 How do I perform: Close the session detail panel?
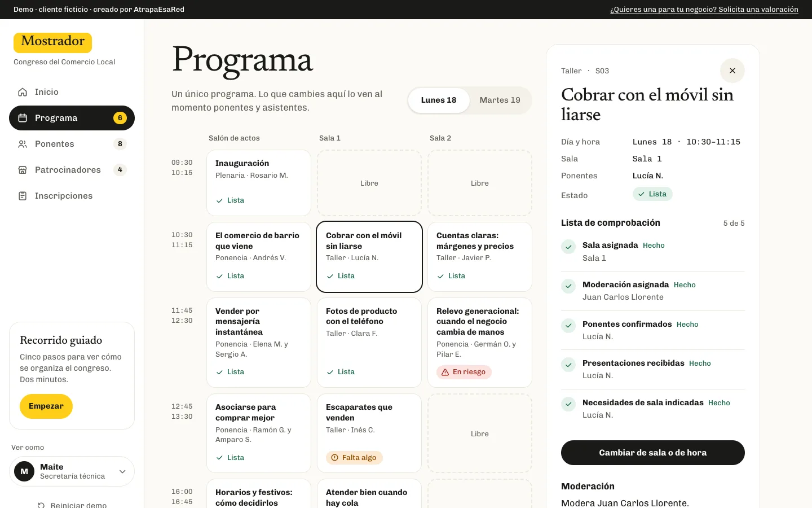(x=732, y=71)
